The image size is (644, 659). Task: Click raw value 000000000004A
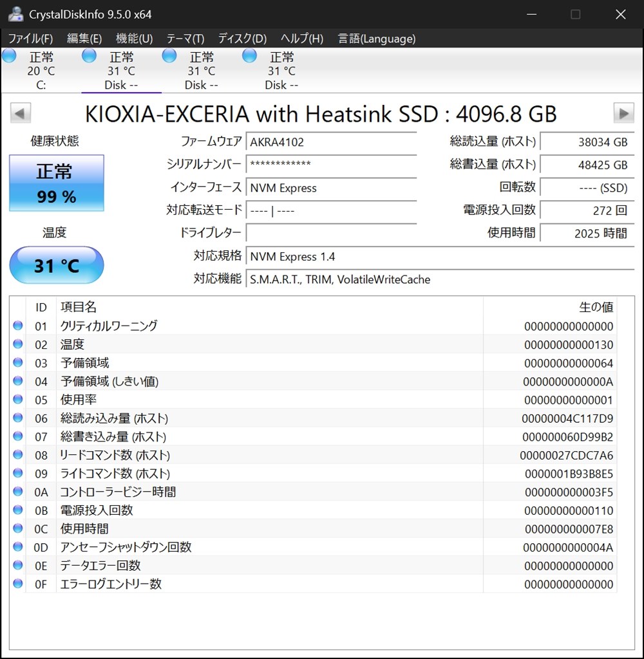point(568,548)
